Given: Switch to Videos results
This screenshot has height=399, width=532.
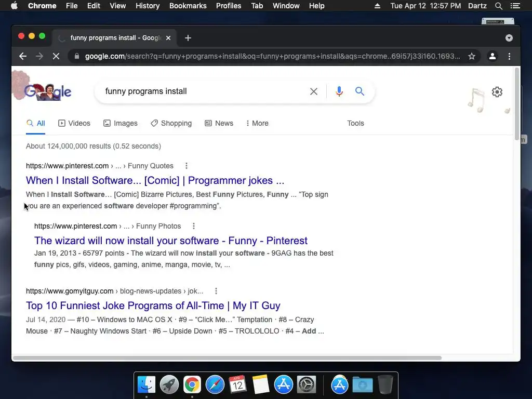Looking at the screenshot, I should 74,124.
